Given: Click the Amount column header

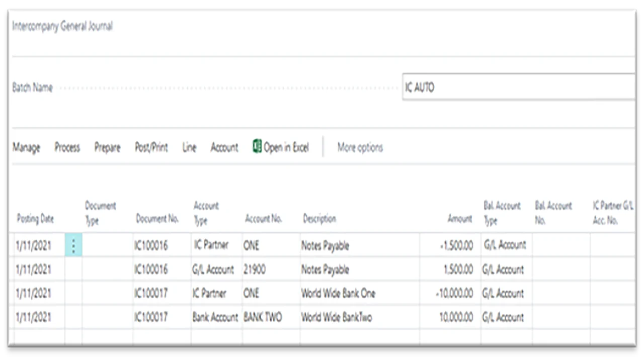Looking at the screenshot, I should click(x=460, y=219).
